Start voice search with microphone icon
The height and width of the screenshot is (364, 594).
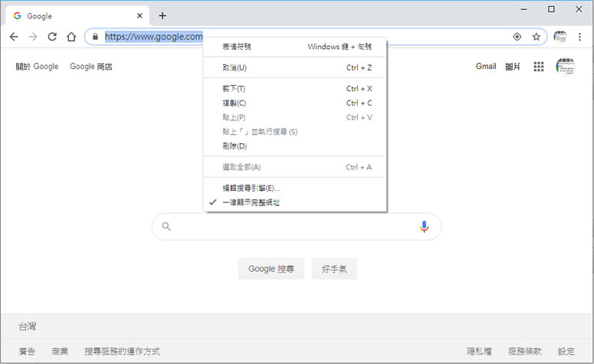tap(424, 226)
